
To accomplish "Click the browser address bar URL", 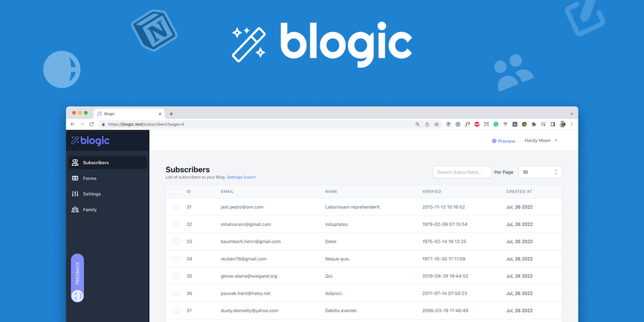I will [146, 124].
